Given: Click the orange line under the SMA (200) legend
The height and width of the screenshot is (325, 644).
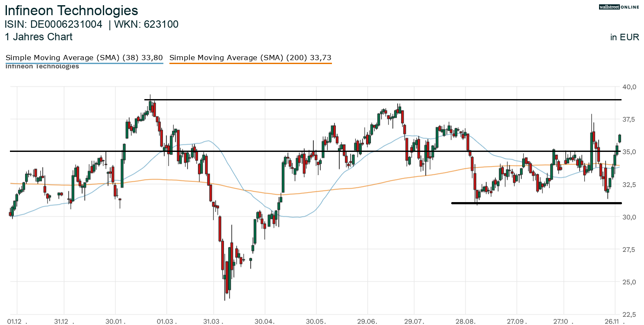Looking at the screenshot, I should coord(250,63).
